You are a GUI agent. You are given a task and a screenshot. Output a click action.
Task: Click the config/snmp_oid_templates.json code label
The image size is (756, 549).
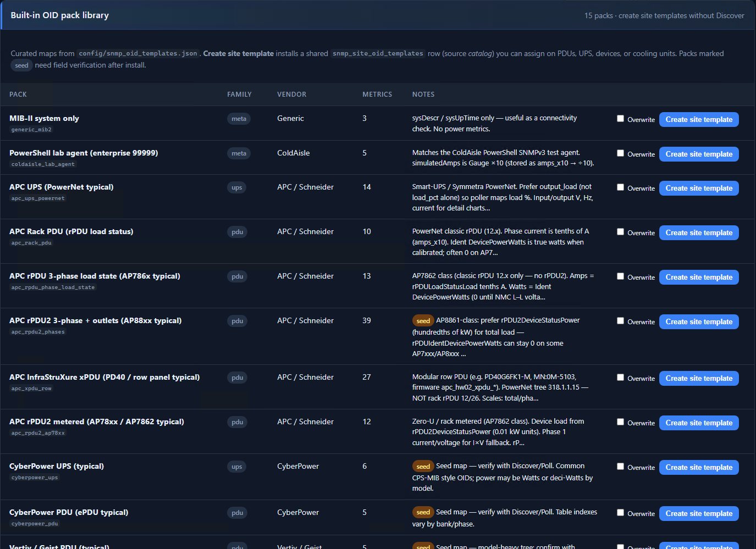point(138,53)
